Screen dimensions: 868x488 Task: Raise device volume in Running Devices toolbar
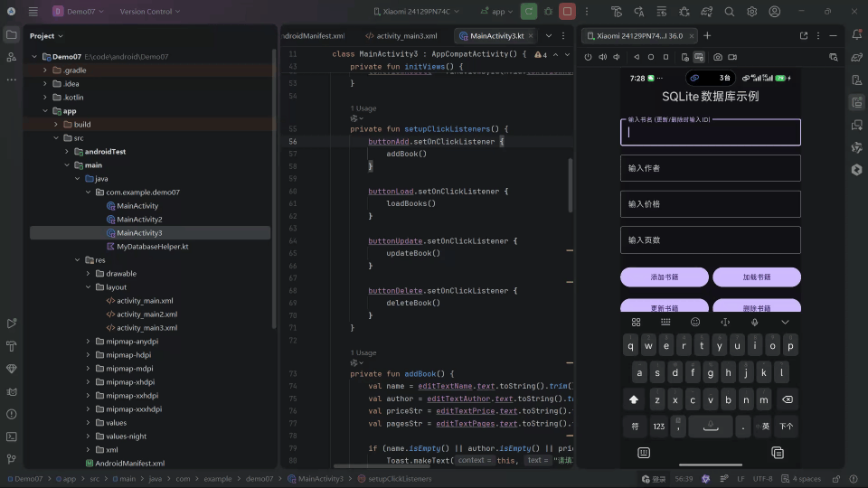[x=602, y=57]
